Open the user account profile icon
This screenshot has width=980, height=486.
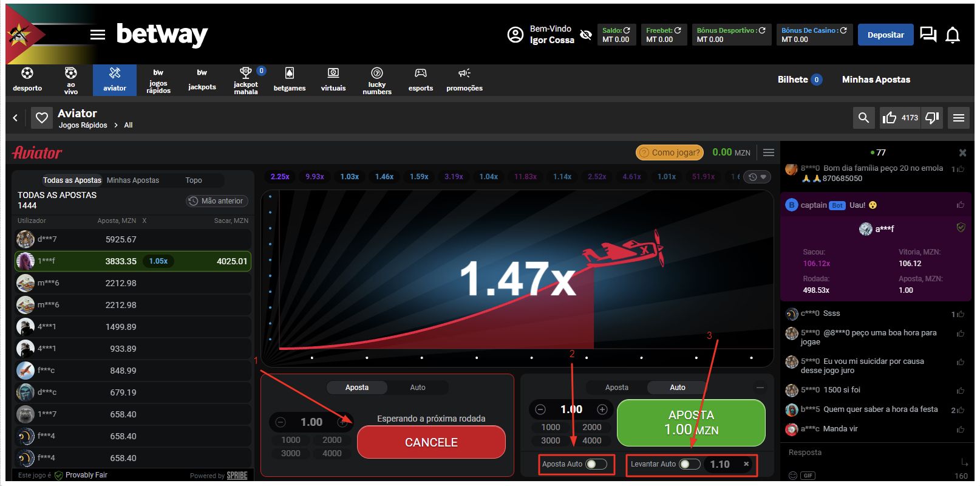point(515,35)
